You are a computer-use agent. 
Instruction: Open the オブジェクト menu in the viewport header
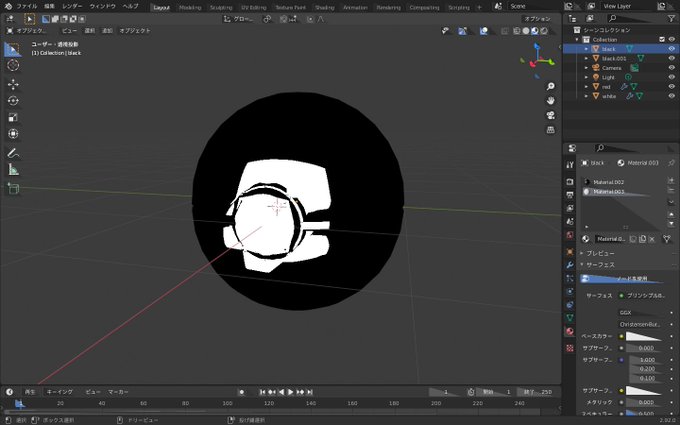(135, 31)
